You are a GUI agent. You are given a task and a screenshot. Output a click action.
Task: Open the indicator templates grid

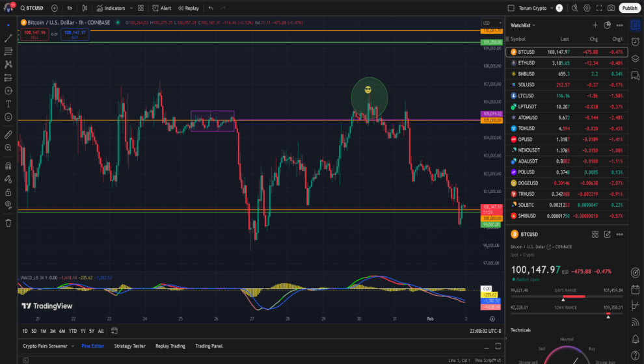pos(141,8)
